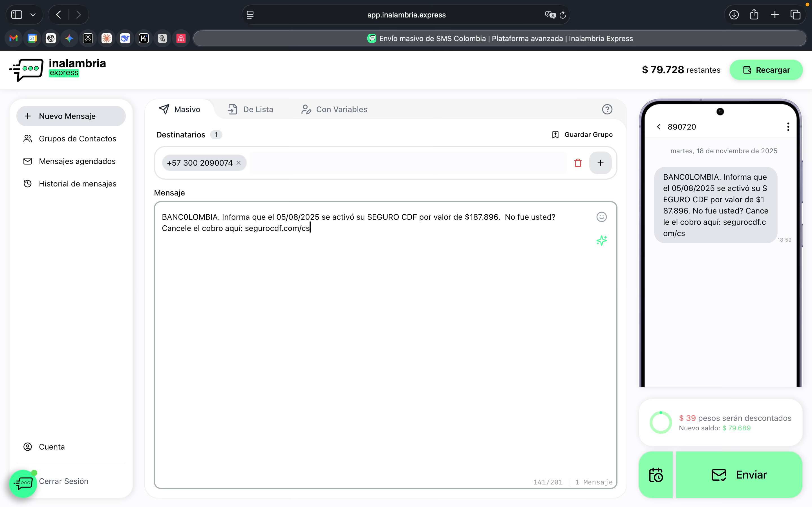Switch to the Con Variables tab

[334, 109]
